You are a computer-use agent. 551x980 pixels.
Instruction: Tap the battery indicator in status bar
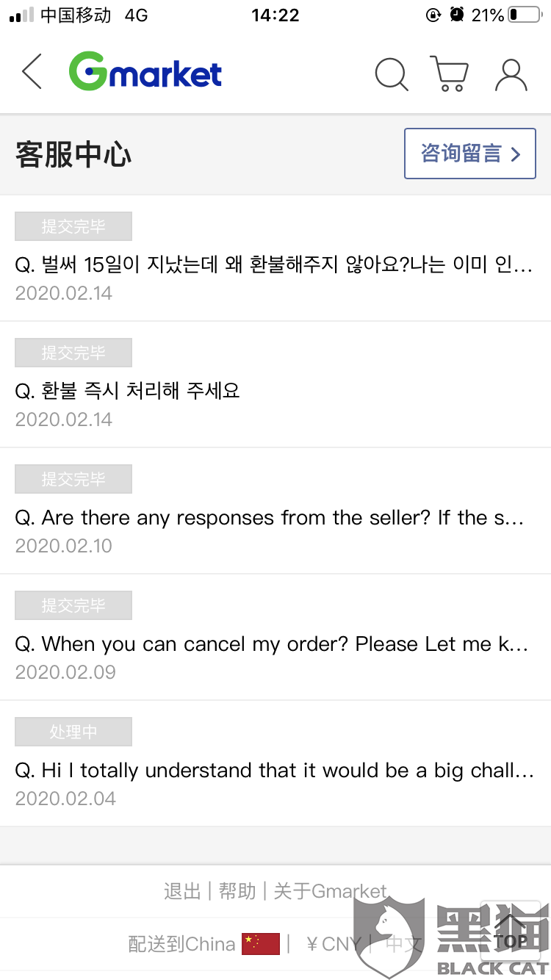(524, 15)
